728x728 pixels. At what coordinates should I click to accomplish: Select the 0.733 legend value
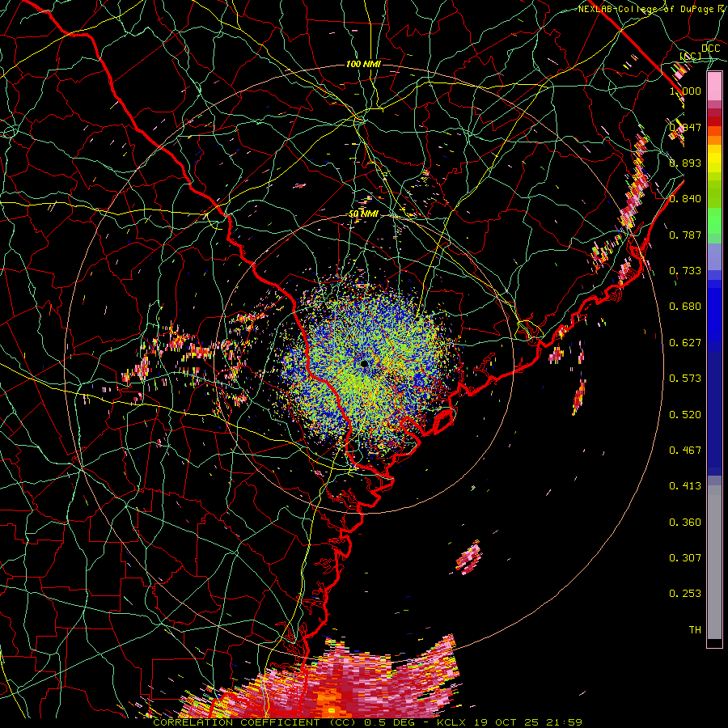[x=685, y=270]
